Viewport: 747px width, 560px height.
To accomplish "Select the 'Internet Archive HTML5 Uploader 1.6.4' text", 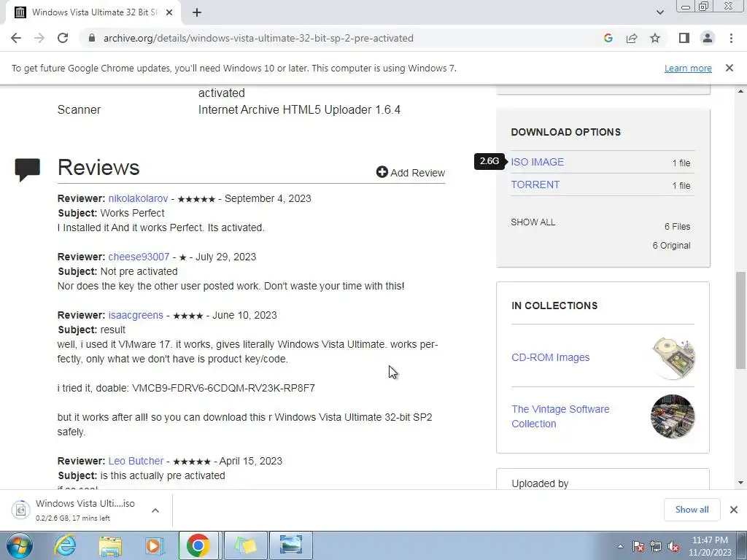I will tap(299, 109).
